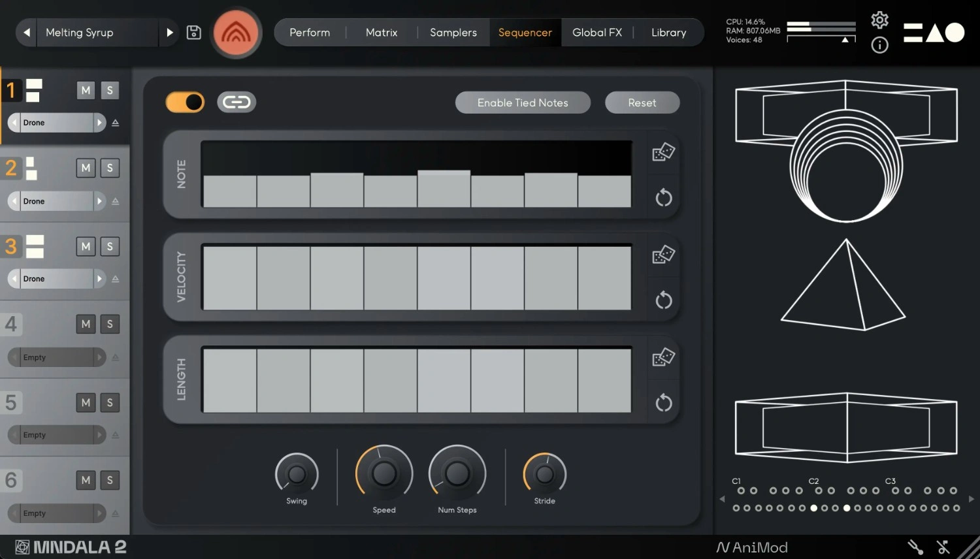
Task: Toggle the sequencer on/off switch
Action: [184, 102]
